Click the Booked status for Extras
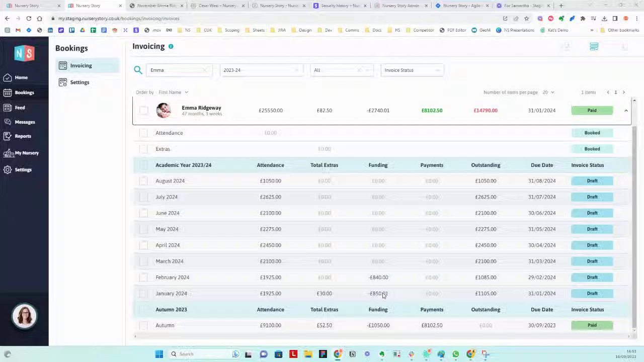Viewport: 644px width, 362px height. tap(592, 149)
